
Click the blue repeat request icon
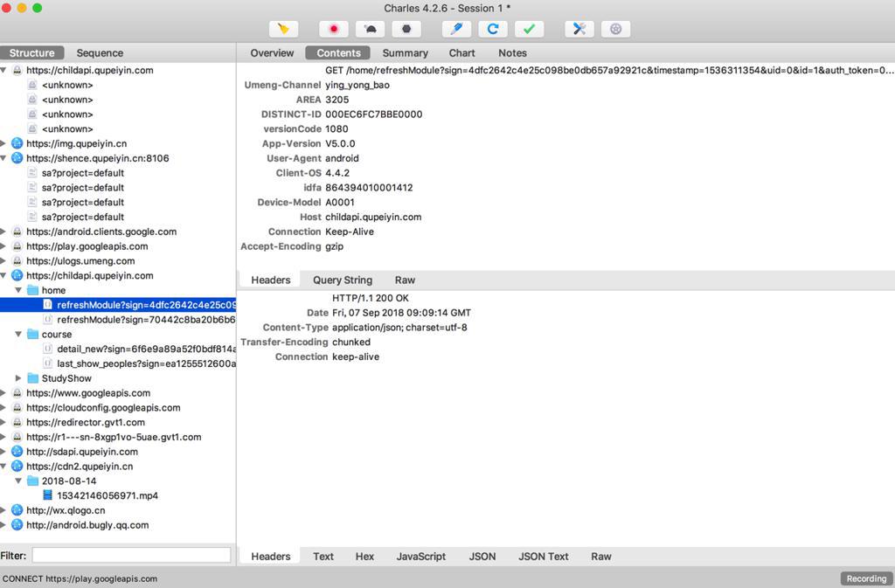point(493,29)
